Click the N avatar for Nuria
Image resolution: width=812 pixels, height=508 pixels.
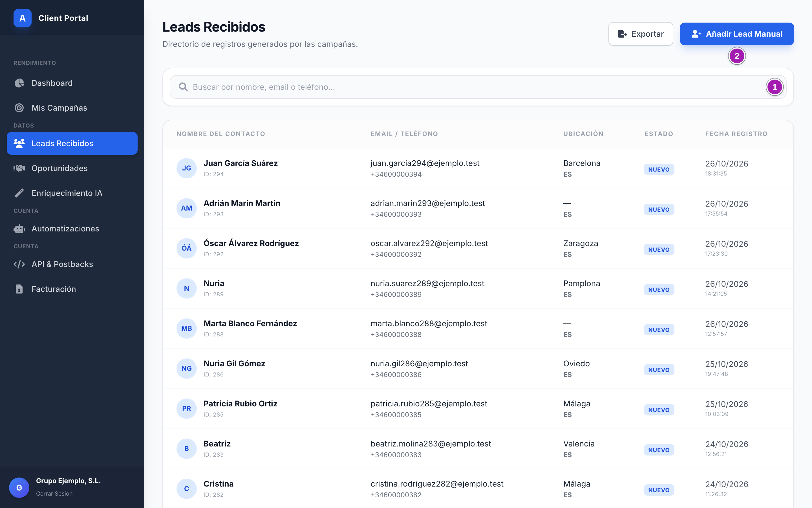coord(187,288)
